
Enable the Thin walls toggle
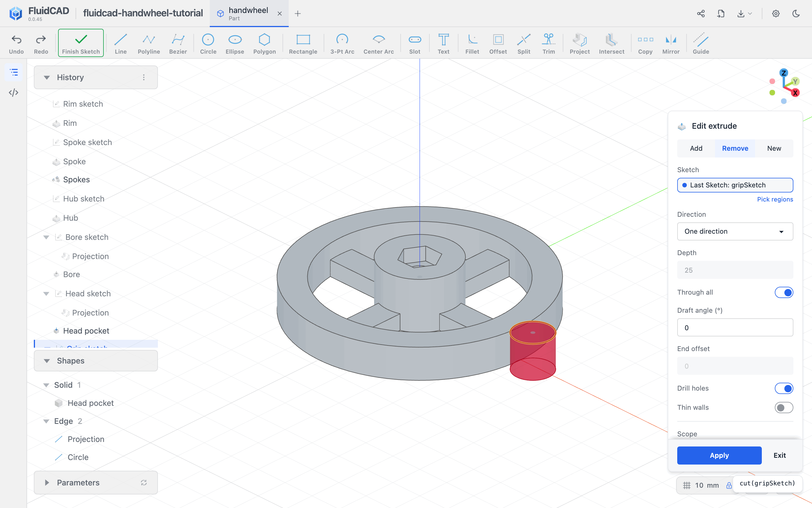pyautogui.click(x=784, y=408)
